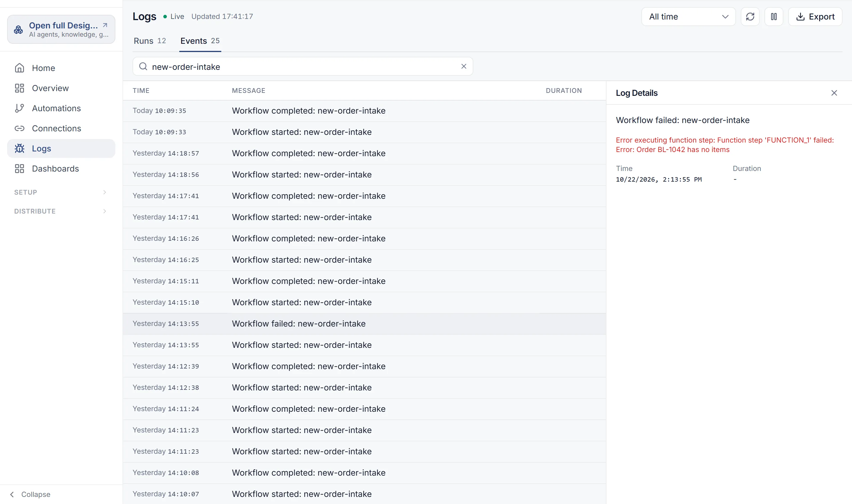Image resolution: width=852 pixels, height=504 pixels.
Task: Select the Workflow failed: new-order-intake row
Action: (364, 324)
